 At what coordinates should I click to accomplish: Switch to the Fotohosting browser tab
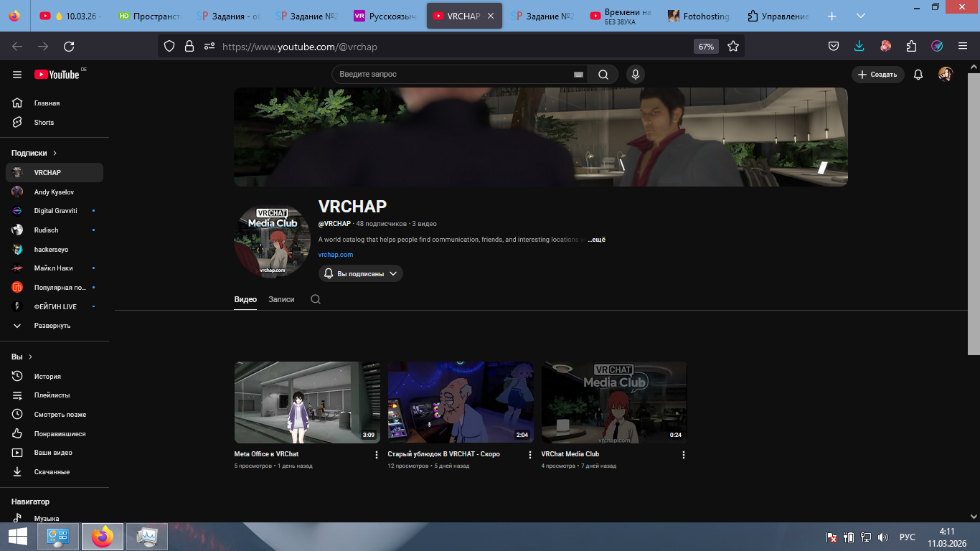698,16
